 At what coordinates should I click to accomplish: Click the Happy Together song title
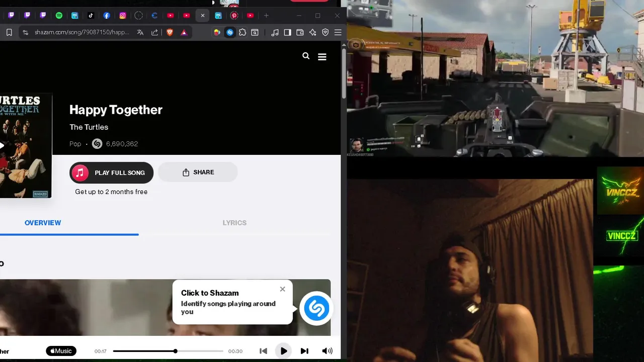[x=116, y=110]
